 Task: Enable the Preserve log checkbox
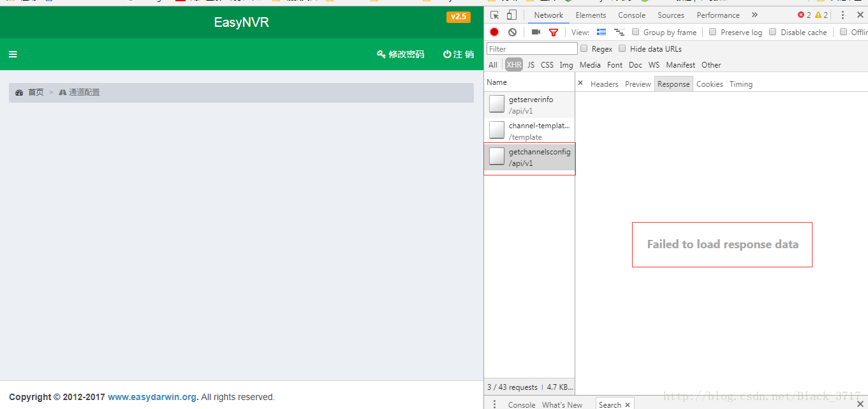pyautogui.click(x=713, y=32)
